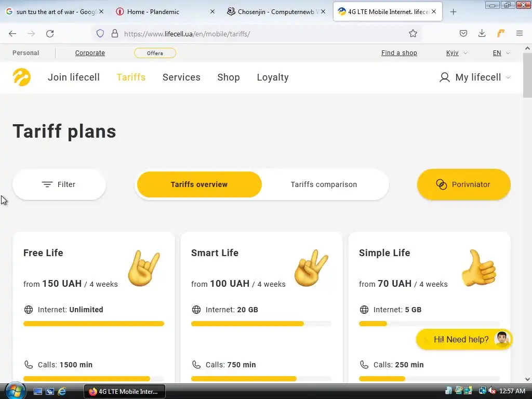Switch to Tariffs comparison view
This screenshot has width=532, height=399.
(324, 184)
